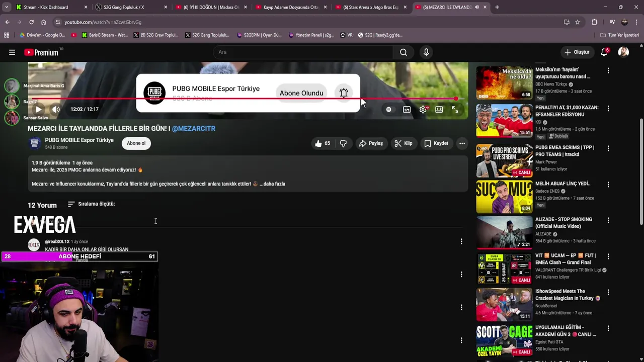Click the search magnifier button

coord(404,52)
